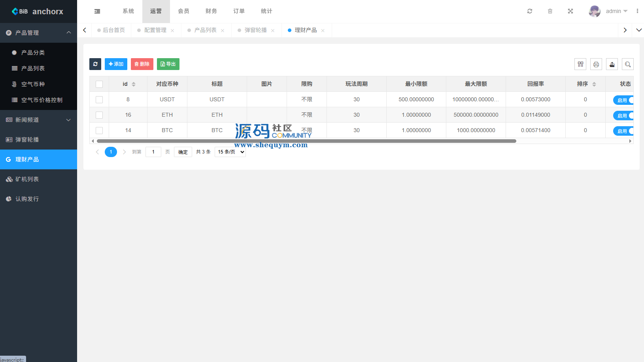
Task: Click the dark refresh table icon button
Action: (95, 64)
